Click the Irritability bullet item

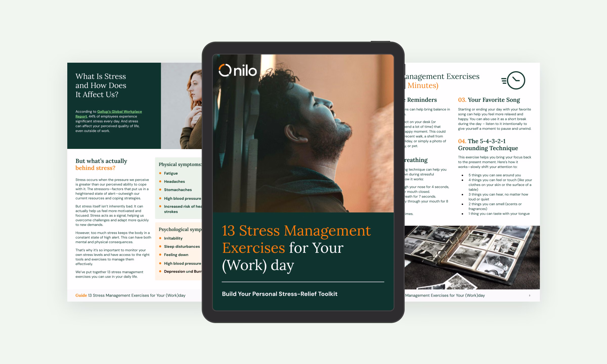[173, 238]
